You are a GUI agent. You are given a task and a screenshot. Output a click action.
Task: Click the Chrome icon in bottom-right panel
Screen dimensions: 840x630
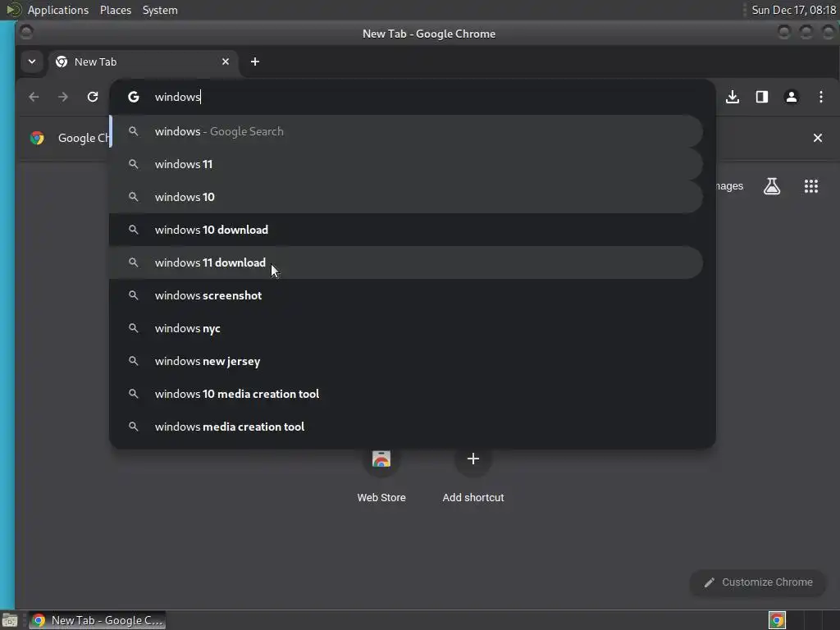click(x=777, y=620)
